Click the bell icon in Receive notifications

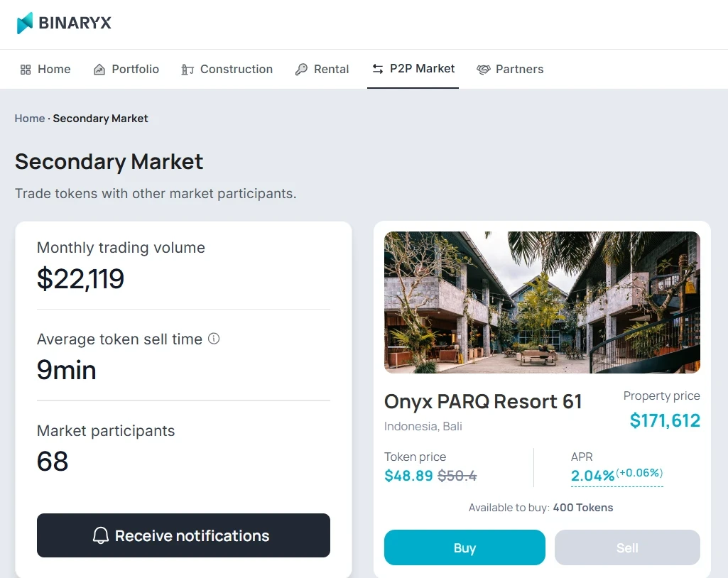[x=101, y=535]
